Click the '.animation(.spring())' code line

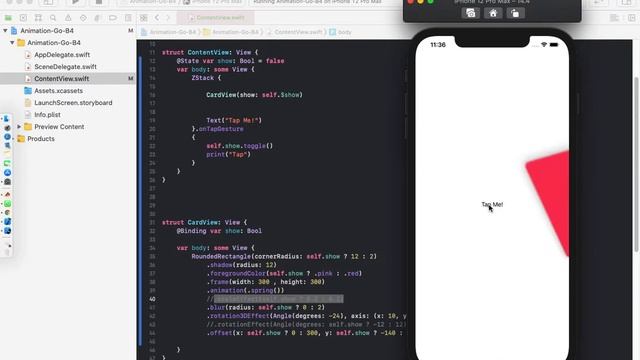[245, 291]
